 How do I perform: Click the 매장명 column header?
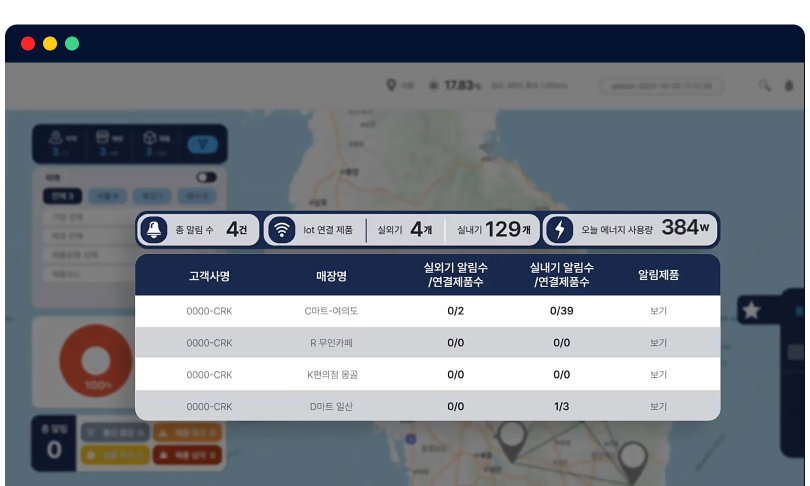pyautogui.click(x=331, y=276)
